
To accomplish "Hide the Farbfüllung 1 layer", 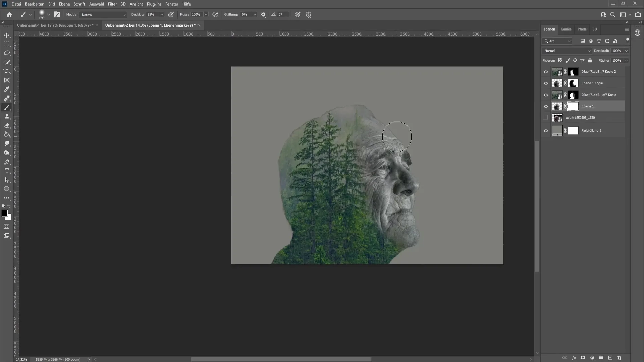I will point(546,130).
